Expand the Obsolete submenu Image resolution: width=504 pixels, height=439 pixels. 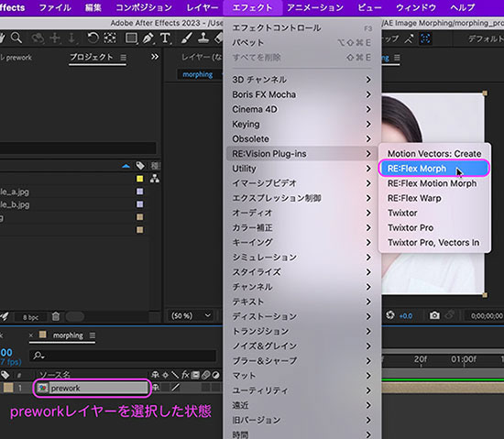point(301,138)
